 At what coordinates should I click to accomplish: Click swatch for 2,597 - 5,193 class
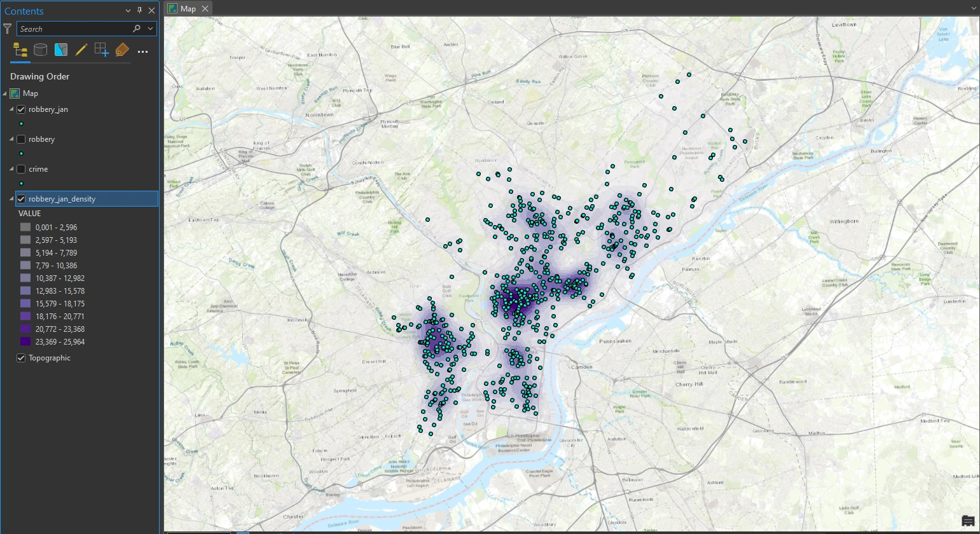[x=25, y=240]
